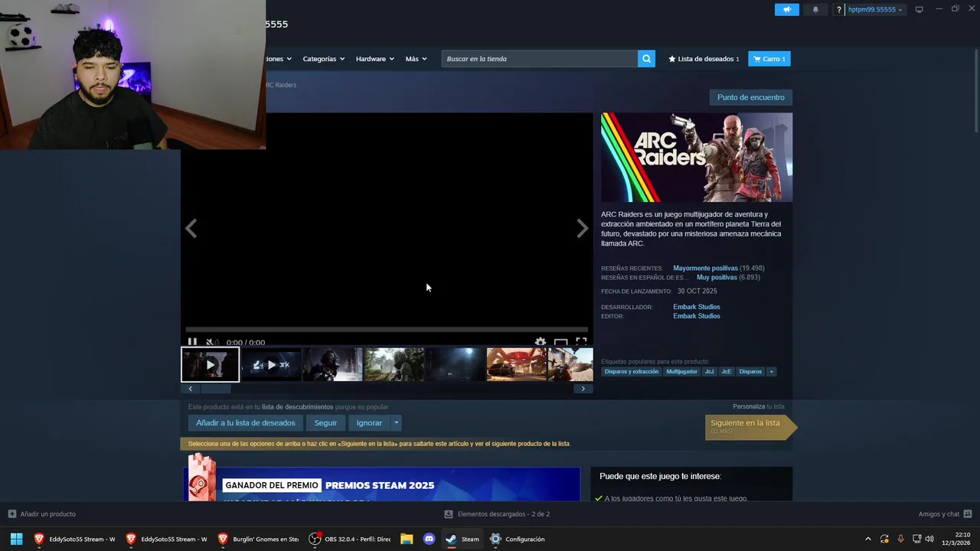
Task: Open Discord from taskbar
Action: coord(429,539)
